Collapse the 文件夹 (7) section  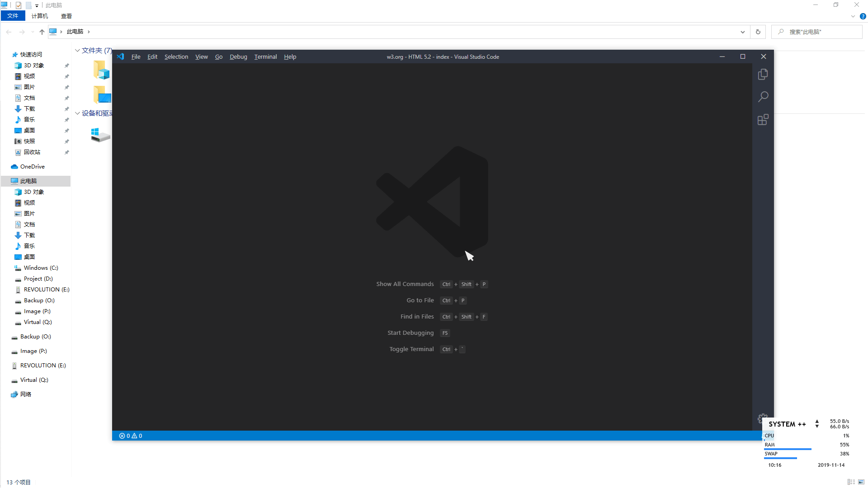tap(77, 50)
